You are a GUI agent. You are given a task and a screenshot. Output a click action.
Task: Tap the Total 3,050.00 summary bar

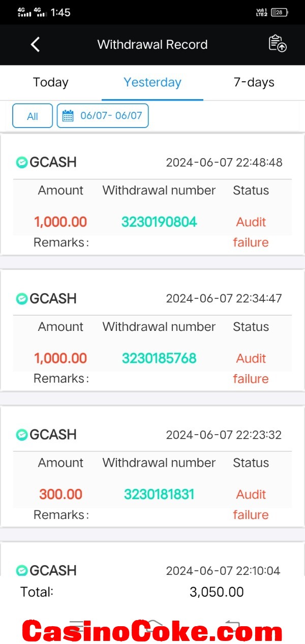[x=152, y=592]
